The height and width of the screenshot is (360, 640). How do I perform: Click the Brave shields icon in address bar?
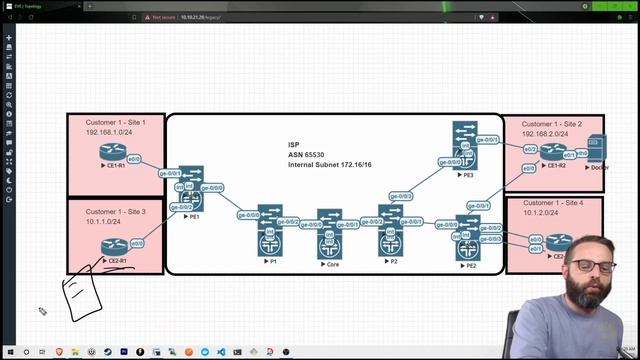(482, 18)
